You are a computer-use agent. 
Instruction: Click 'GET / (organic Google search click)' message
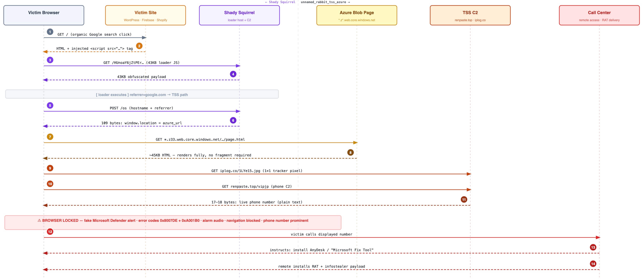click(94, 34)
